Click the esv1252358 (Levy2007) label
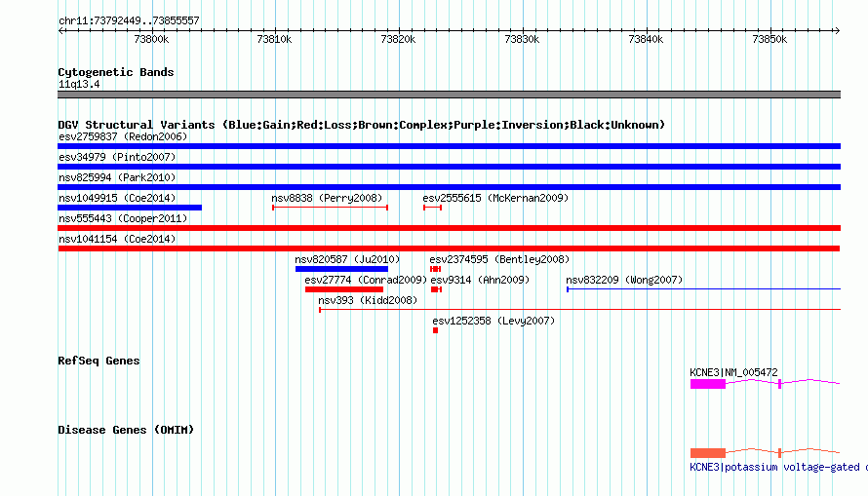 (x=493, y=321)
